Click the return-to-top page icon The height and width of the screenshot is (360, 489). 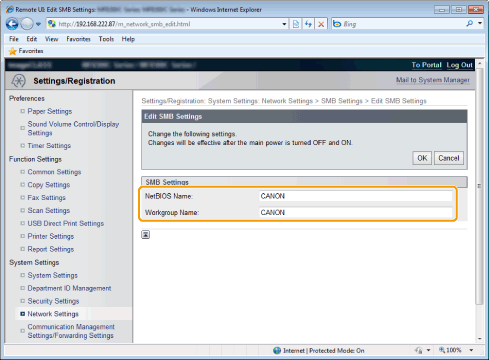click(x=145, y=235)
